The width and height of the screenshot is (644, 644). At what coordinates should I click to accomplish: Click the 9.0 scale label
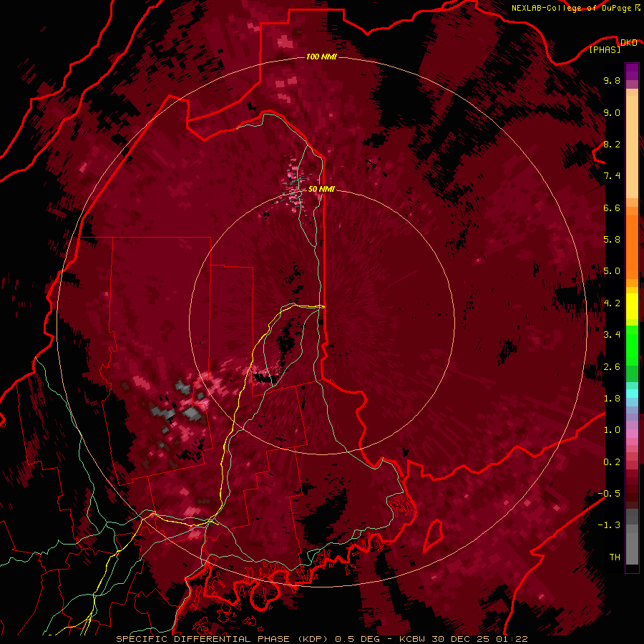pyautogui.click(x=612, y=113)
